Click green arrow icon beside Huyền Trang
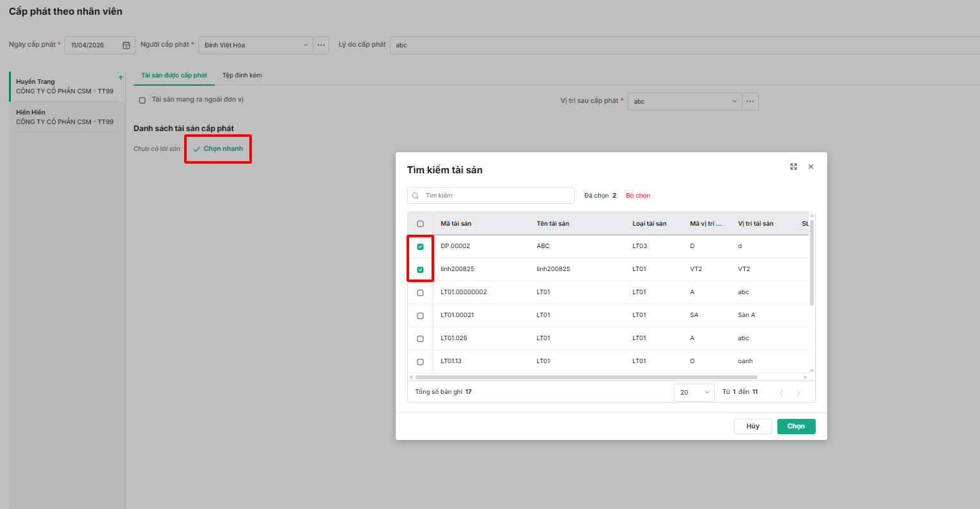 coord(120,78)
